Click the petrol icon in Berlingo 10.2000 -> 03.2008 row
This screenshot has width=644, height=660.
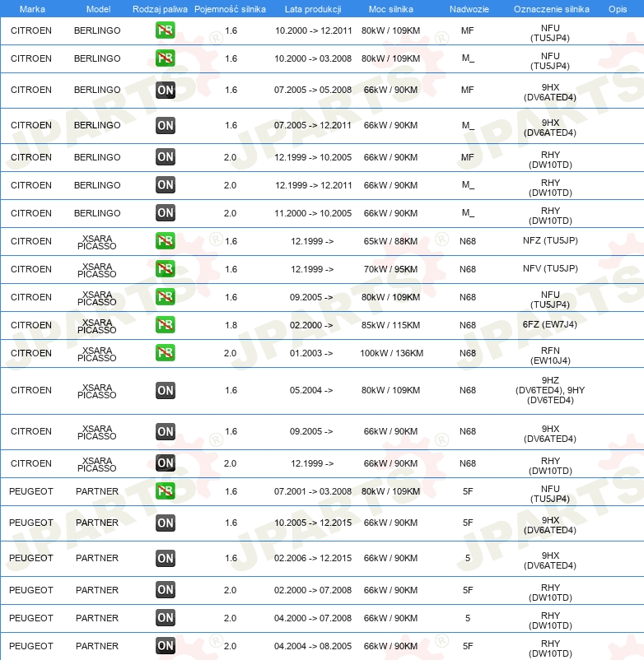click(165, 58)
